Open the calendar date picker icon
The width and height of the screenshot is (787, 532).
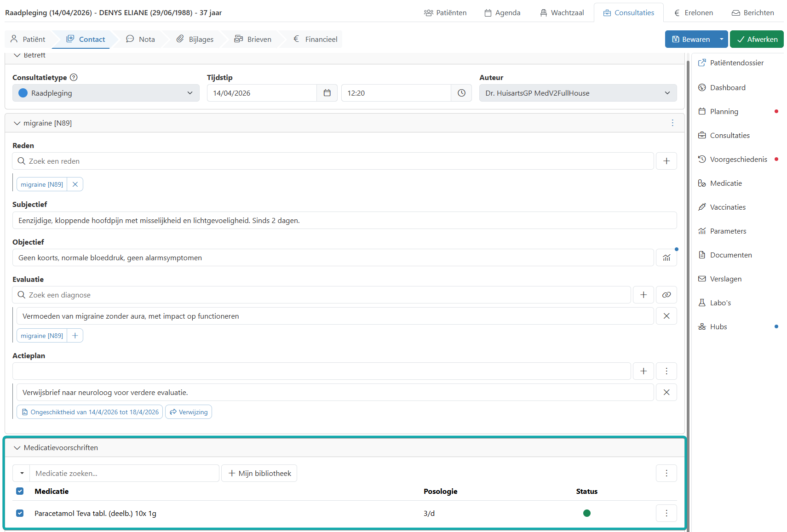coord(327,93)
